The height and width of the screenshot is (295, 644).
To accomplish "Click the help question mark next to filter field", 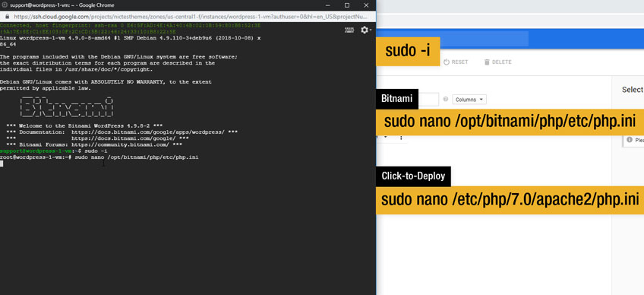I will click(x=446, y=100).
